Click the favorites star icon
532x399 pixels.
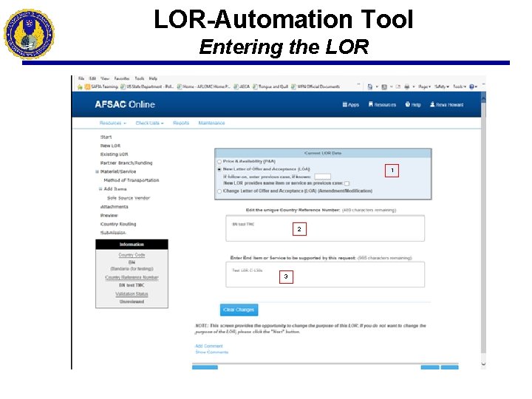point(80,87)
